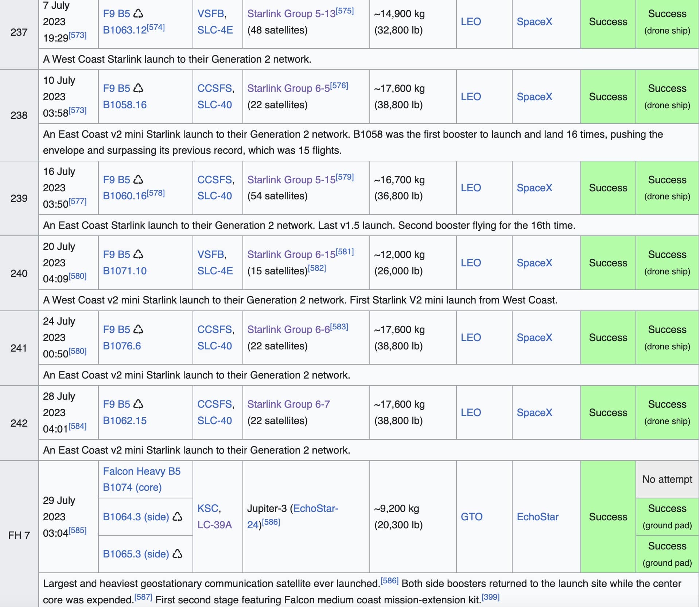Open the Falcon Heavy B5 link

point(141,471)
